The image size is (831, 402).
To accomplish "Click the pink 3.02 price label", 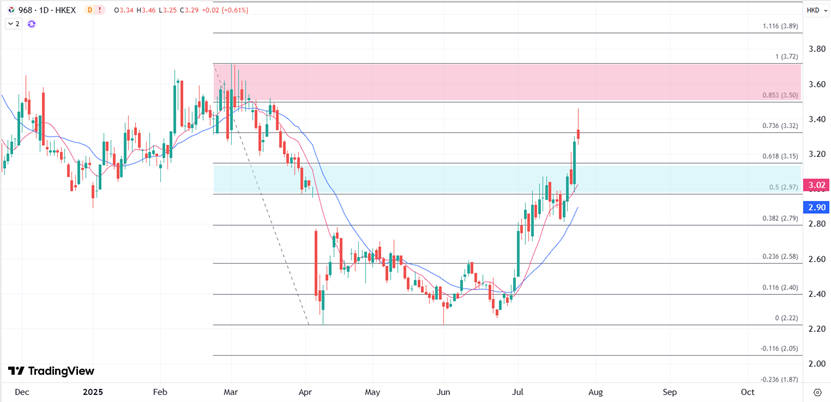I will (x=815, y=185).
